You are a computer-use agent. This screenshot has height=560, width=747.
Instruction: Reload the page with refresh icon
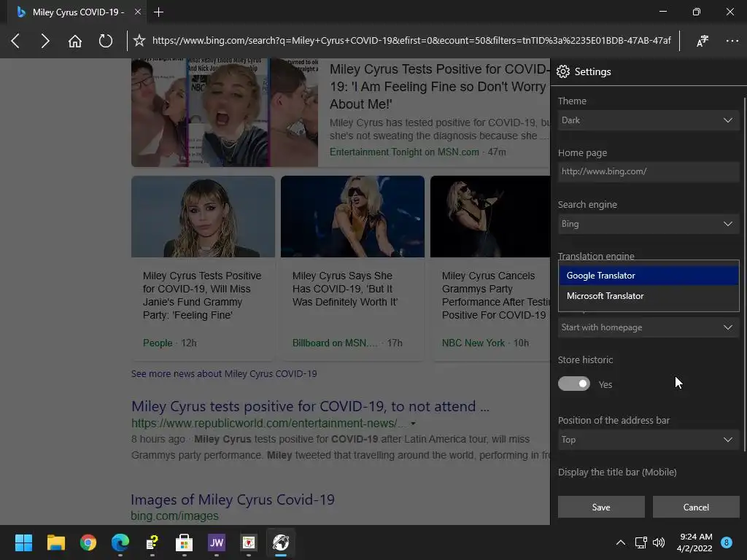point(105,41)
